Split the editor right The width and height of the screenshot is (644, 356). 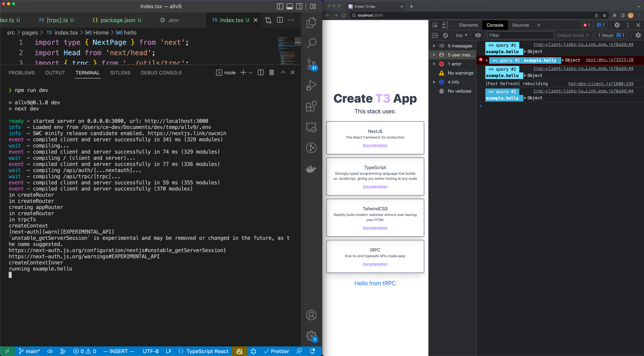click(x=280, y=20)
